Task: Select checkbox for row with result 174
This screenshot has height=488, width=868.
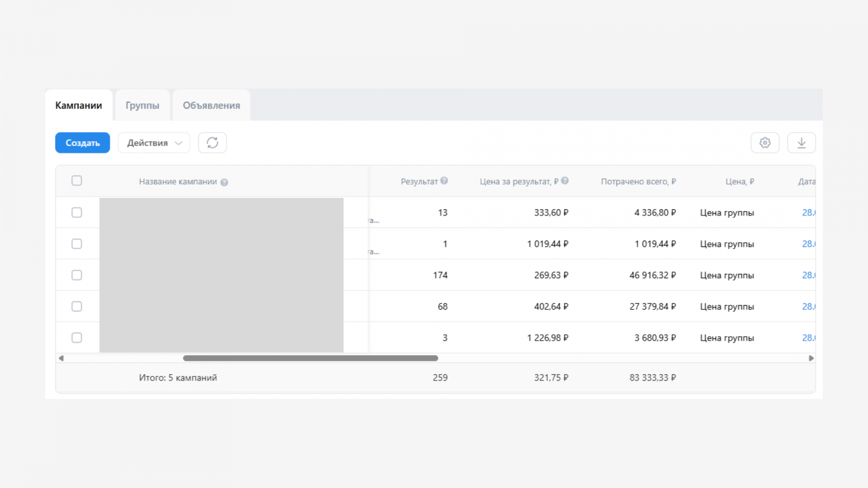Action: point(77,275)
